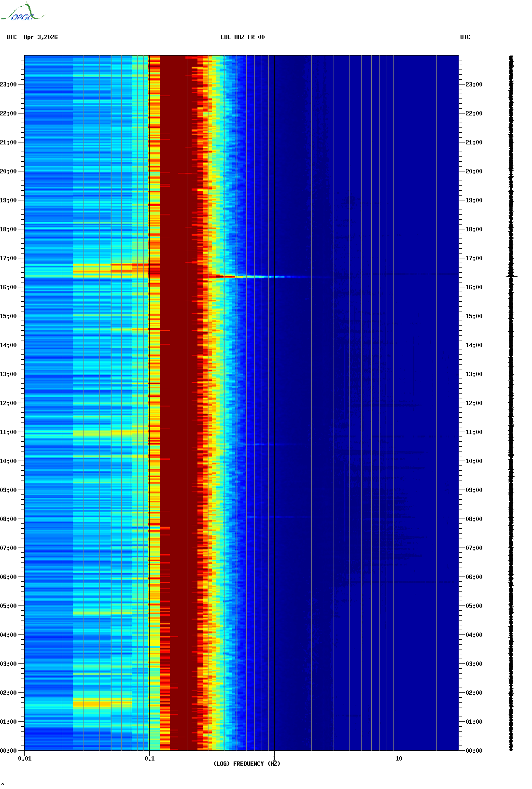Click the green logo in the top-left corner

point(22,13)
